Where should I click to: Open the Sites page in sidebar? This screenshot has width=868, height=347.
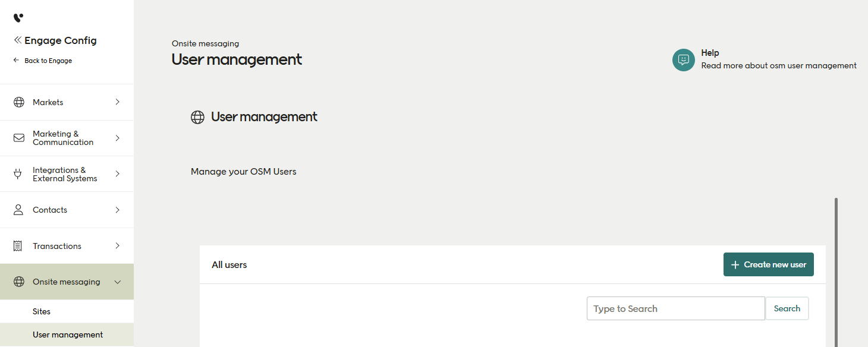[x=42, y=311]
